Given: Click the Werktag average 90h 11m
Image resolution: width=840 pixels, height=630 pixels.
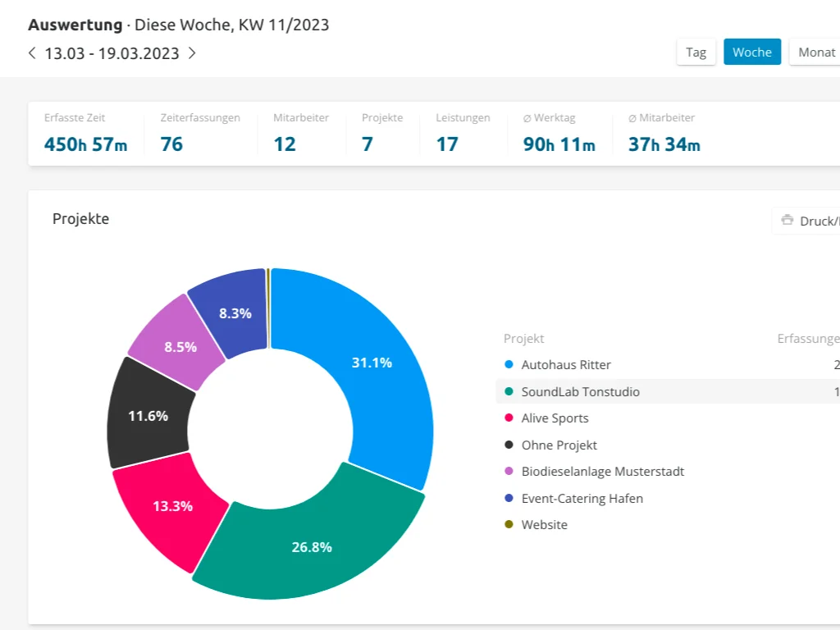Looking at the screenshot, I should point(559,144).
